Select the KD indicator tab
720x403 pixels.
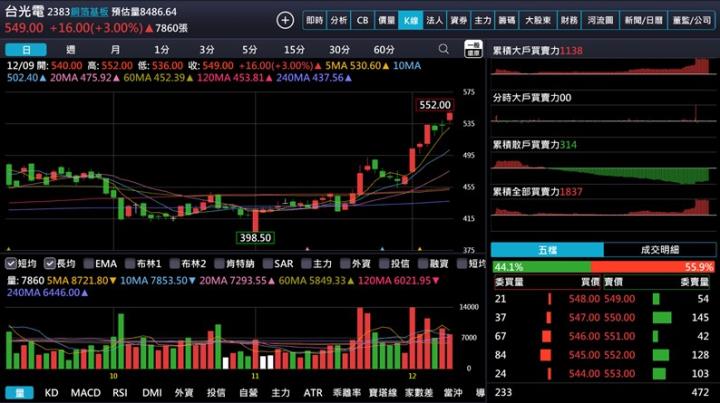pyautogui.click(x=51, y=393)
